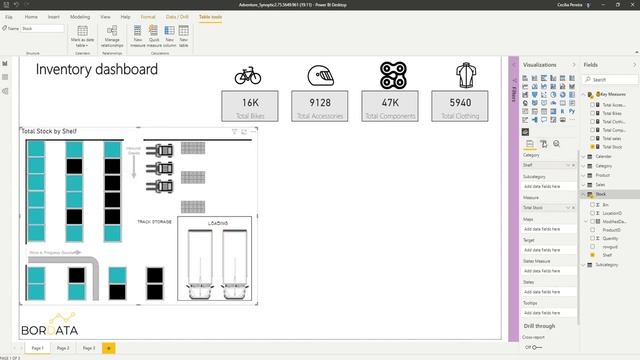The height and width of the screenshot is (360, 640).
Task: Expand the Product table
Action: (584, 175)
